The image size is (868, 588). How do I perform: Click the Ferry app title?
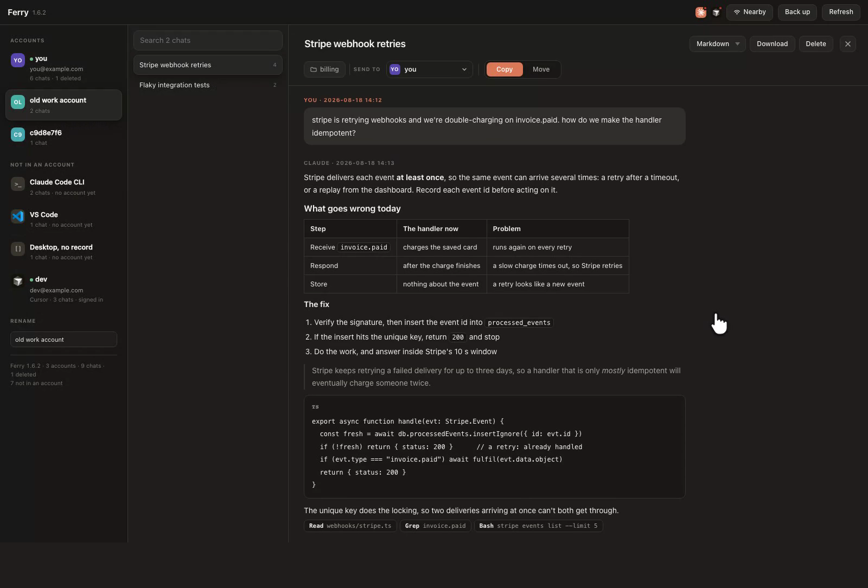18,12
